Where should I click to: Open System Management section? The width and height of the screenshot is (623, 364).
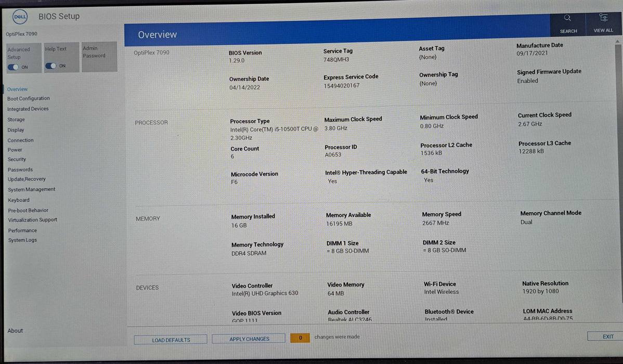32,190
